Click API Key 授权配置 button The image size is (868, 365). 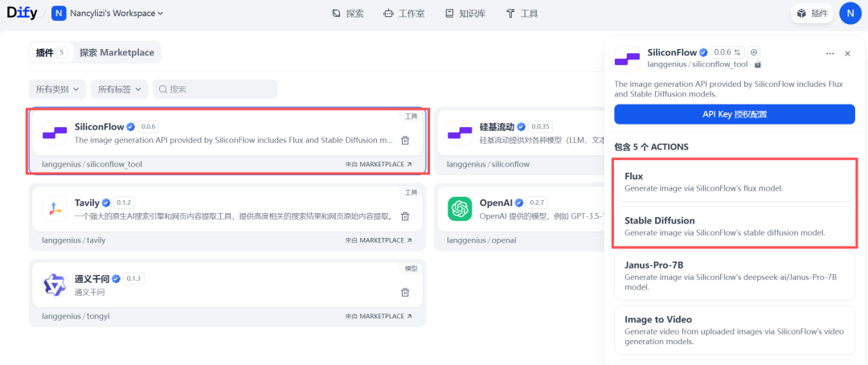click(735, 115)
